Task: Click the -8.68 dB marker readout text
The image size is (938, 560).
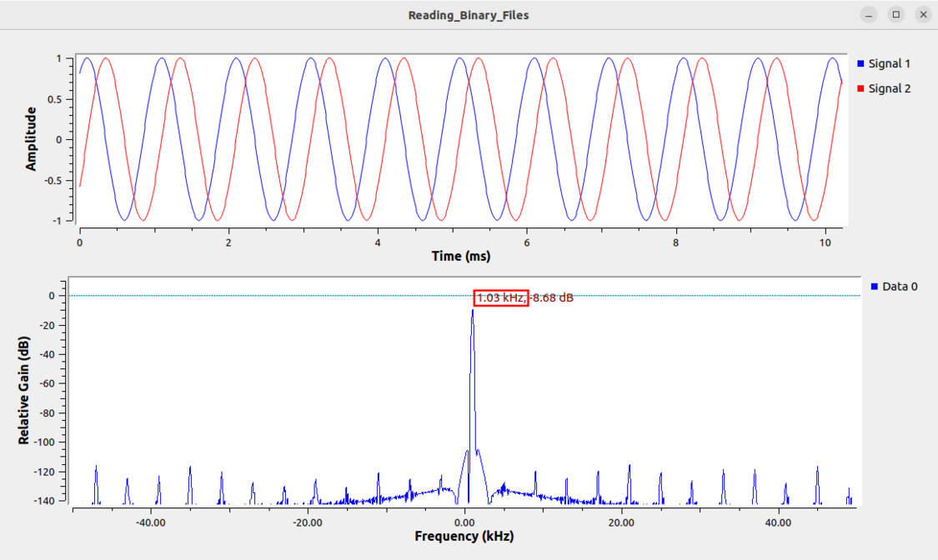Action: (x=551, y=297)
